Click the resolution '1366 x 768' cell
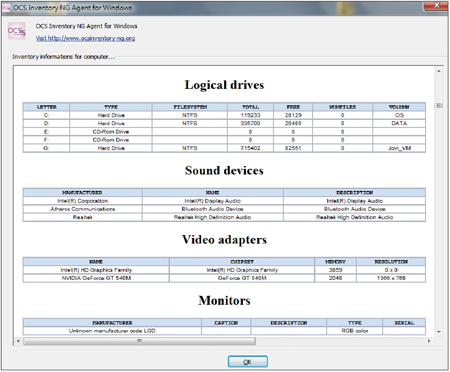450x372 pixels. tap(391, 278)
